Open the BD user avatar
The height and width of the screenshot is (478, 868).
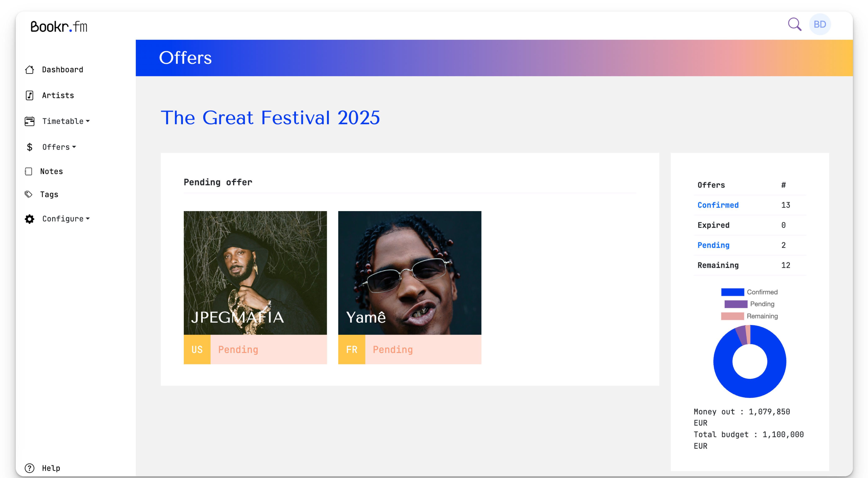click(x=819, y=24)
